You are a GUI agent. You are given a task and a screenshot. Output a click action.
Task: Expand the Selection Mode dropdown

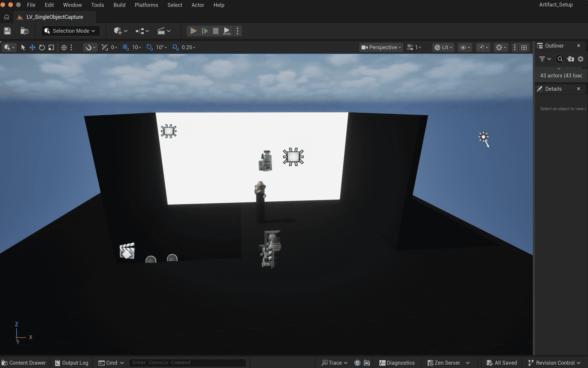click(70, 31)
